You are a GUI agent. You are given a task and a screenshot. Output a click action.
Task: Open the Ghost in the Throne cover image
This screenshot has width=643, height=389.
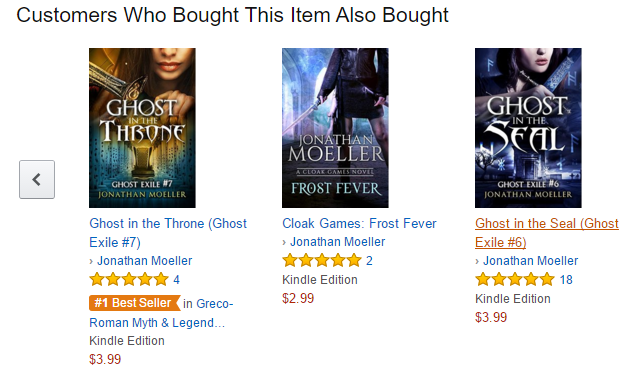click(x=142, y=128)
